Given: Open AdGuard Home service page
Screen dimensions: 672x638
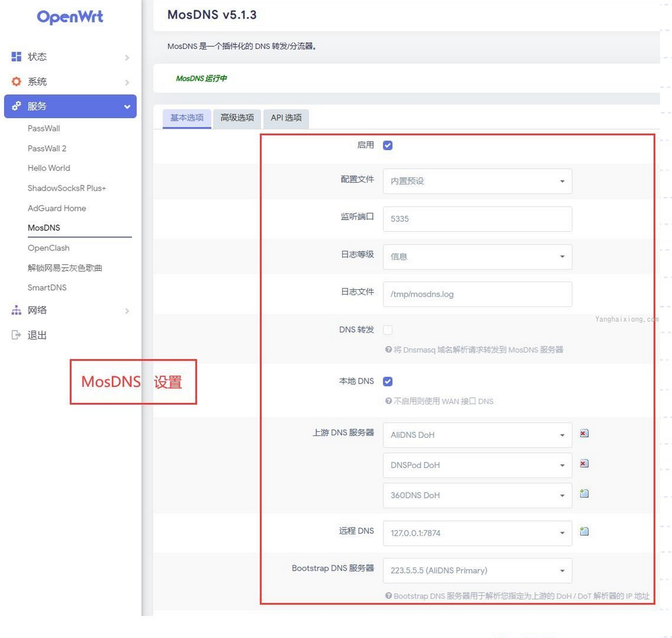Looking at the screenshot, I should pos(57,208).
